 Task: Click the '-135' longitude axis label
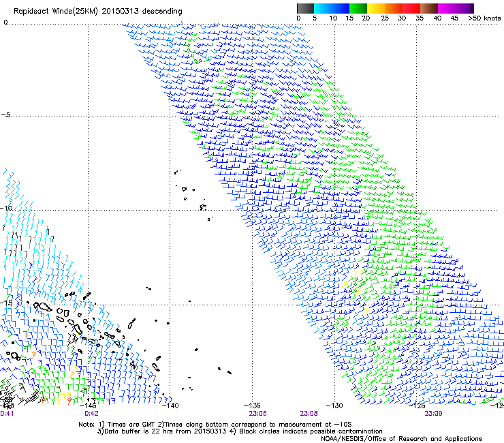pos(252,406)
